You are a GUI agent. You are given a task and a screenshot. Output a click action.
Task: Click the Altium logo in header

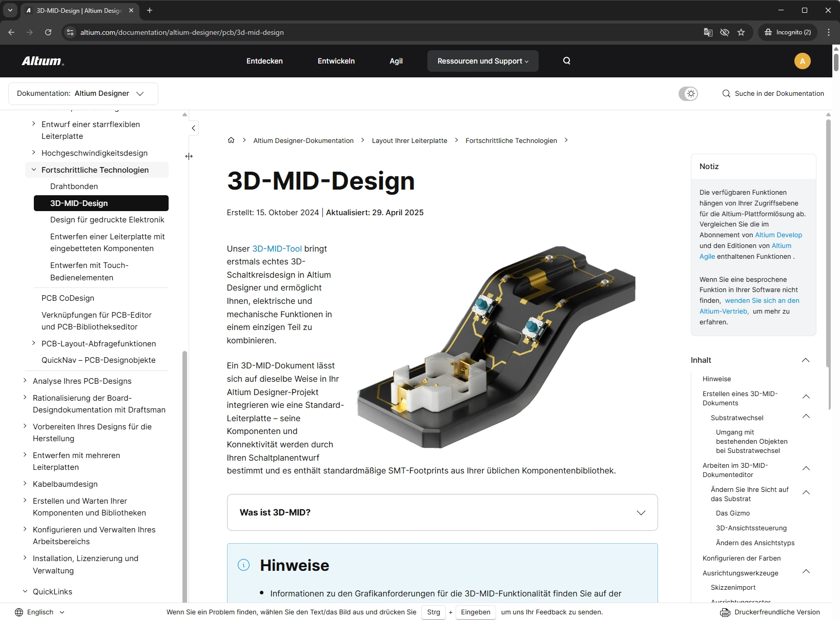43,61
